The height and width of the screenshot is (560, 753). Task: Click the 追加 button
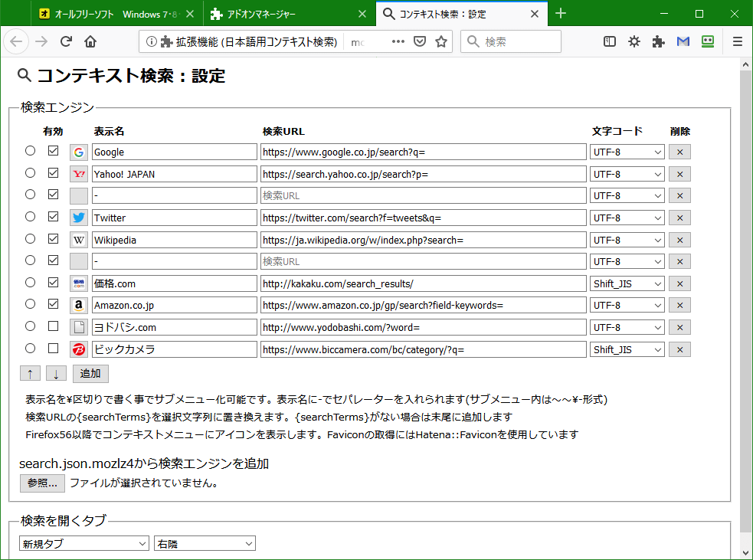pyautogui.click(x=90, y=374)
